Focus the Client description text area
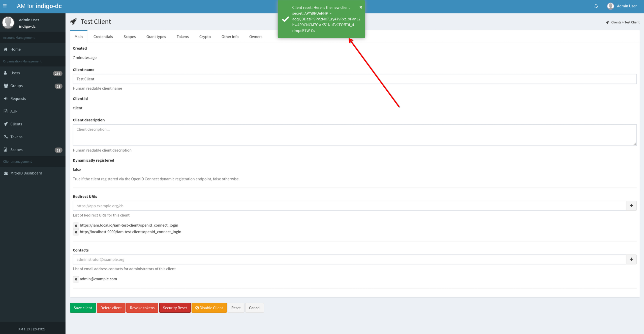The width and height of the screenshot is (644, 334). (354, 135)
